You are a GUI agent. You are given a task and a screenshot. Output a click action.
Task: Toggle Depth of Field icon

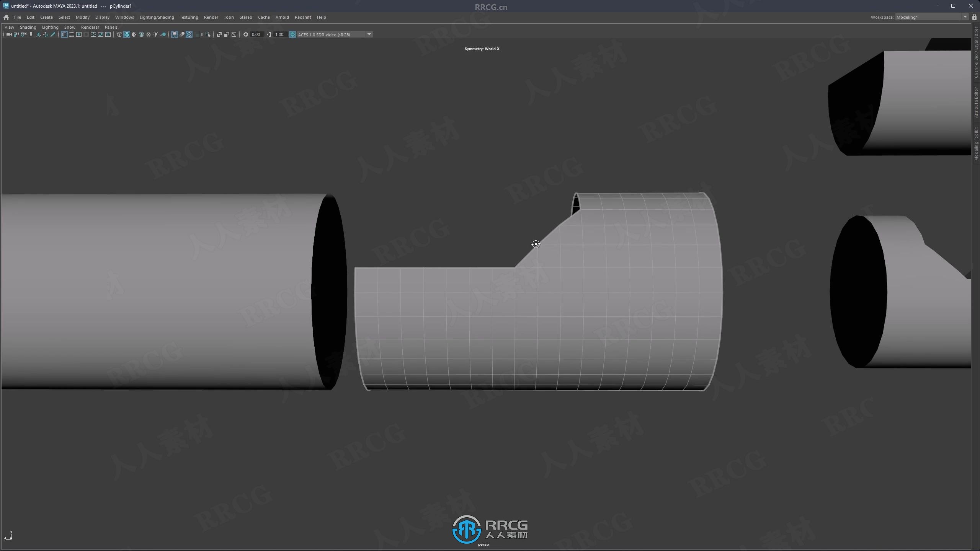(x=197, y=34)
